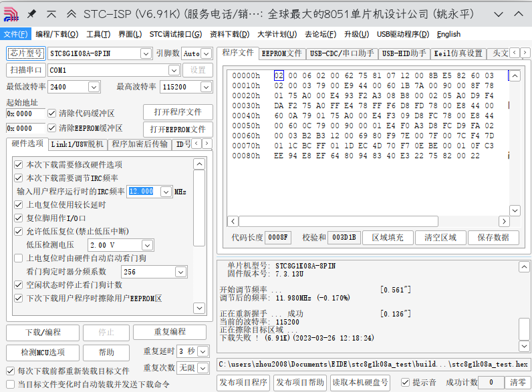The width and height of the screenshot is (532, 392).
Task: Toggle 允许低压复位 checkbox
Action: (18, 232)
